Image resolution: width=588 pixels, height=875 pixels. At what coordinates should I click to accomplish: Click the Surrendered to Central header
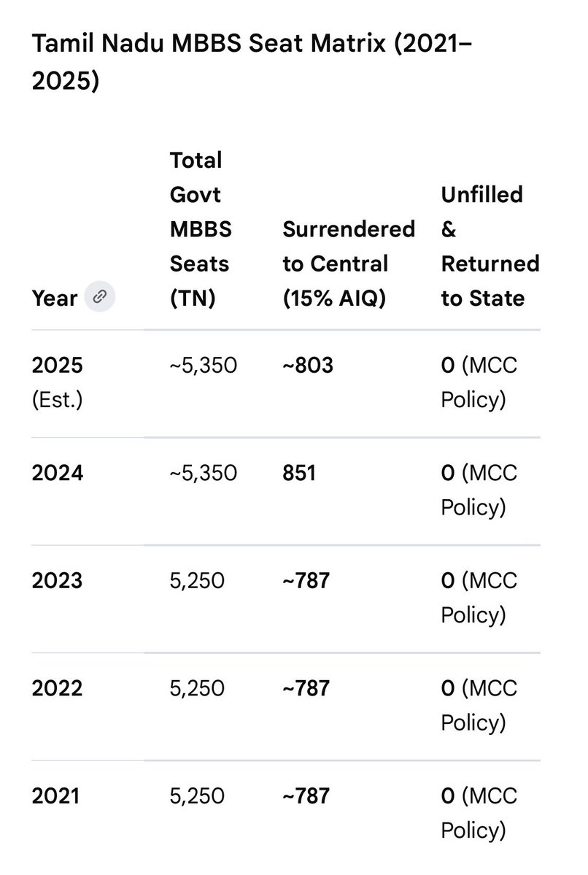tap(349, 263)
